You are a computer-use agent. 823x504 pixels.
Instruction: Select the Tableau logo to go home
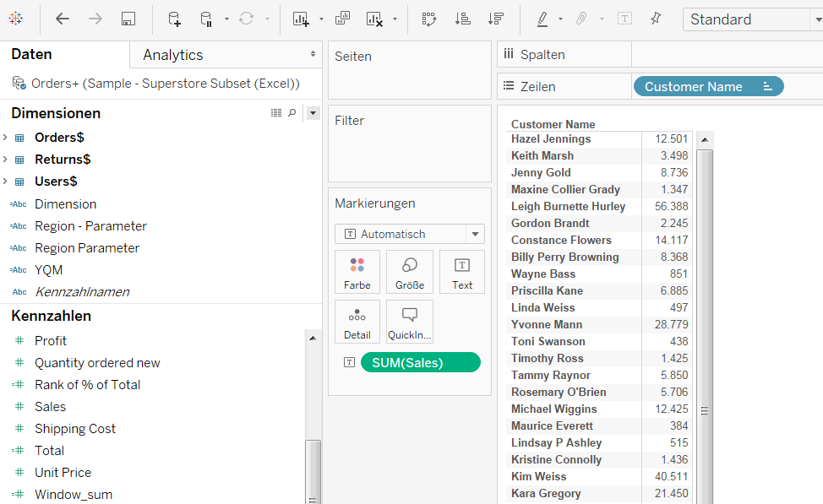pyautogui.click(x=17, y=19)
